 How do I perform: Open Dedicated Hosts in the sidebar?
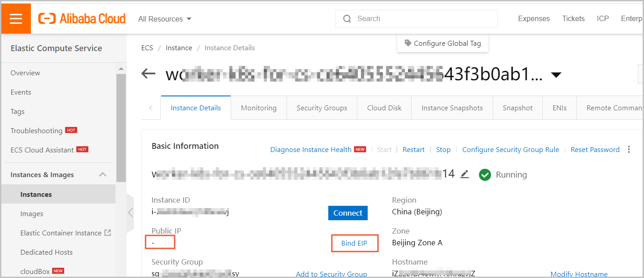pyautogui.click(x=47, y=252)
